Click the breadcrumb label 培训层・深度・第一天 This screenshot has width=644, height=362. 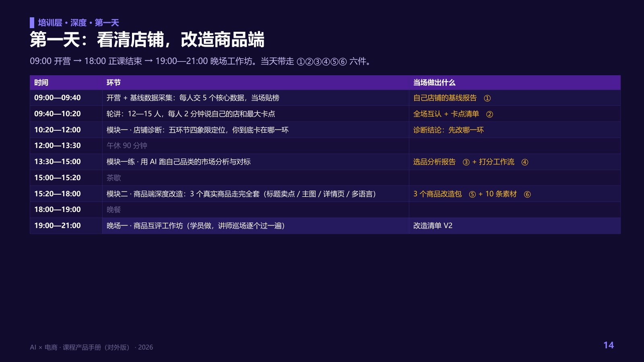pyautogui.click(x=78, y=23)
